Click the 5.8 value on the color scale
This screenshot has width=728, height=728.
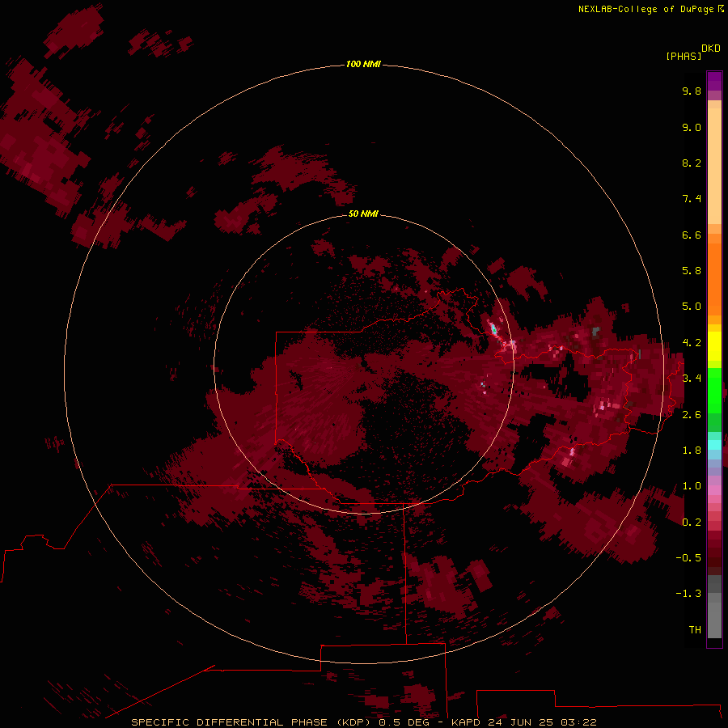[692, 271]
